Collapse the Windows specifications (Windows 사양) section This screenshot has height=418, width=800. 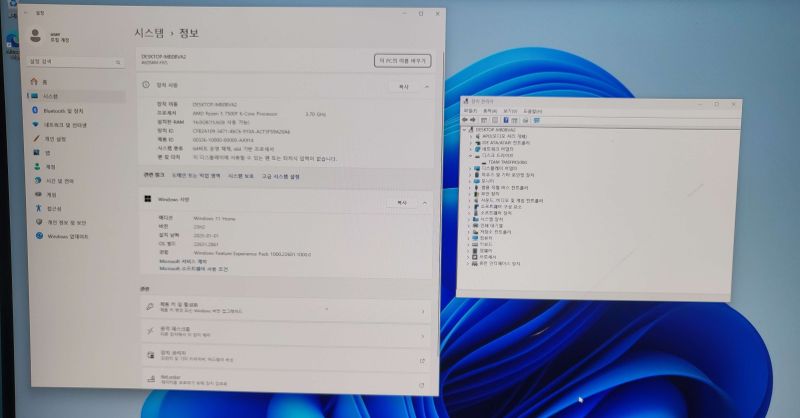[x=424, y=203]
